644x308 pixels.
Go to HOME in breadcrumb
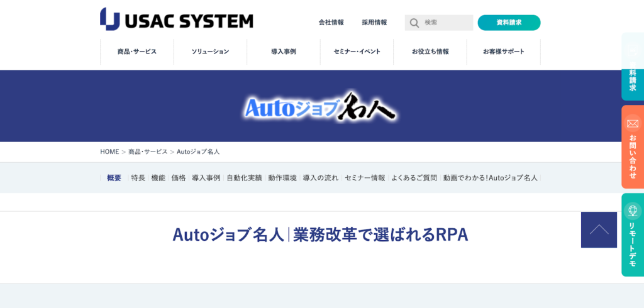point(109,151)
